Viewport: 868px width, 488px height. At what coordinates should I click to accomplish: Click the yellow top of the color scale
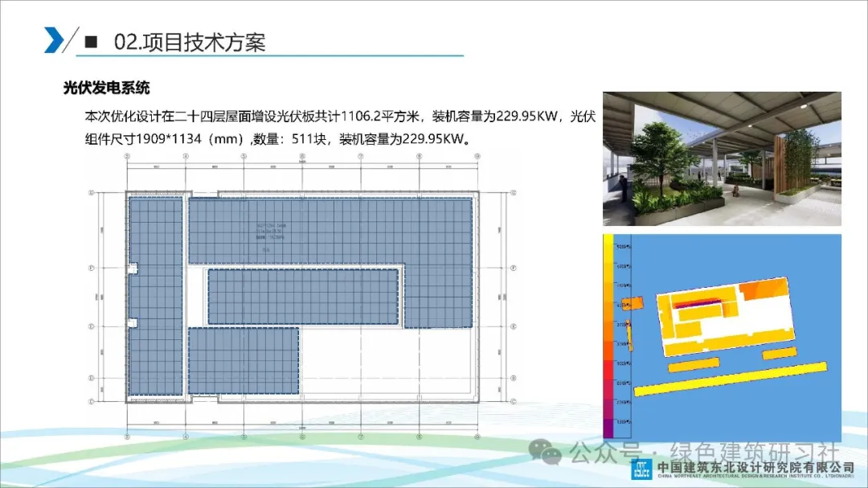(608, 257)
